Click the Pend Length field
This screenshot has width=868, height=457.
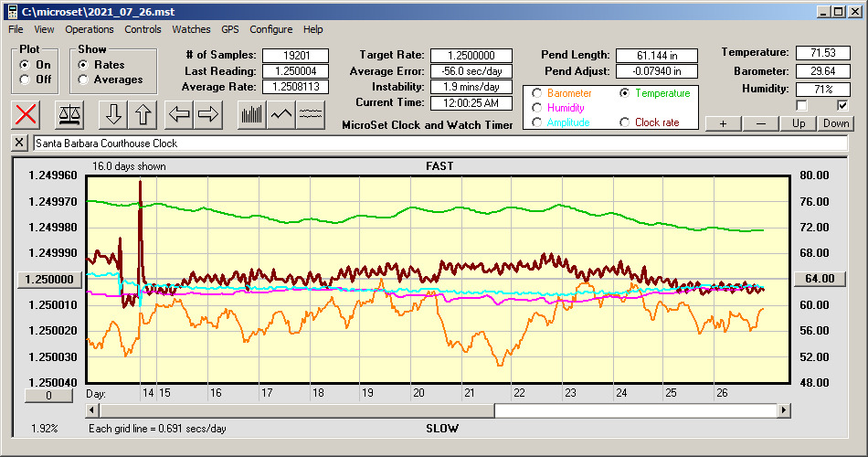click(657, 56)
